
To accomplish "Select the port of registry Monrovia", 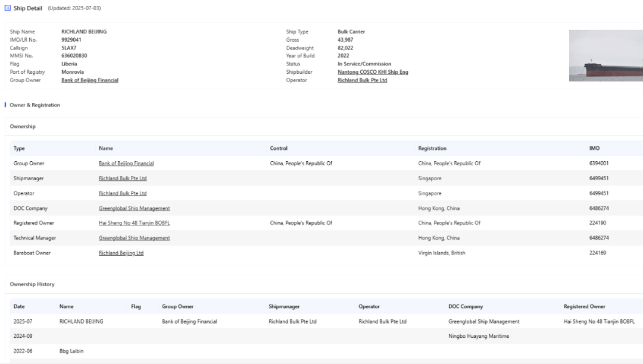I will point(73,72).
